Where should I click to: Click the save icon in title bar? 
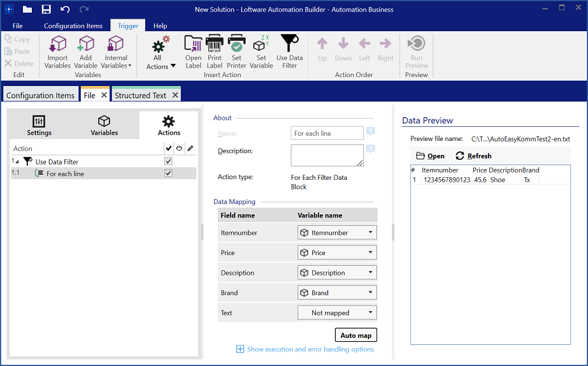[x=46, y=10]
